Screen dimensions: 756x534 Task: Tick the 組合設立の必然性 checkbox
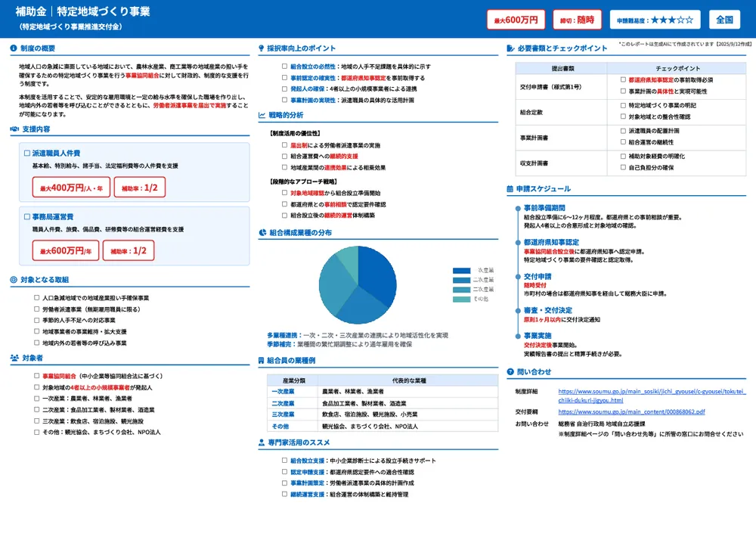coord(284,67)
